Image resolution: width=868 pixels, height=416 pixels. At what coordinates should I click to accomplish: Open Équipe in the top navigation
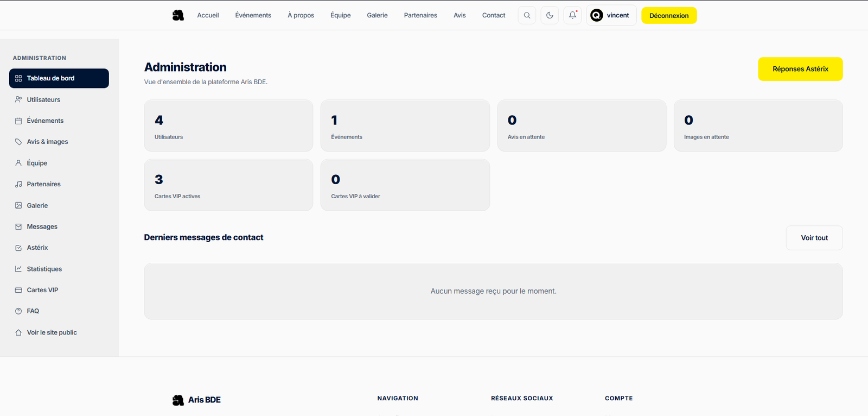341,15
